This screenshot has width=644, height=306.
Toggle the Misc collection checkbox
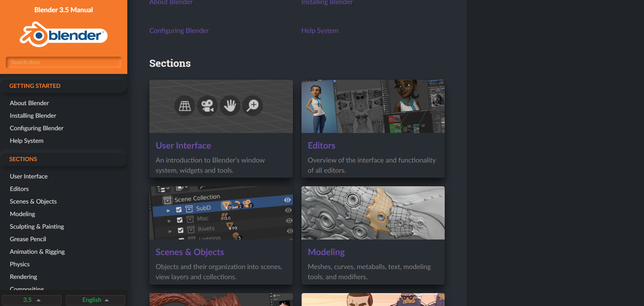pyautogui.click(x=180, y=219)
